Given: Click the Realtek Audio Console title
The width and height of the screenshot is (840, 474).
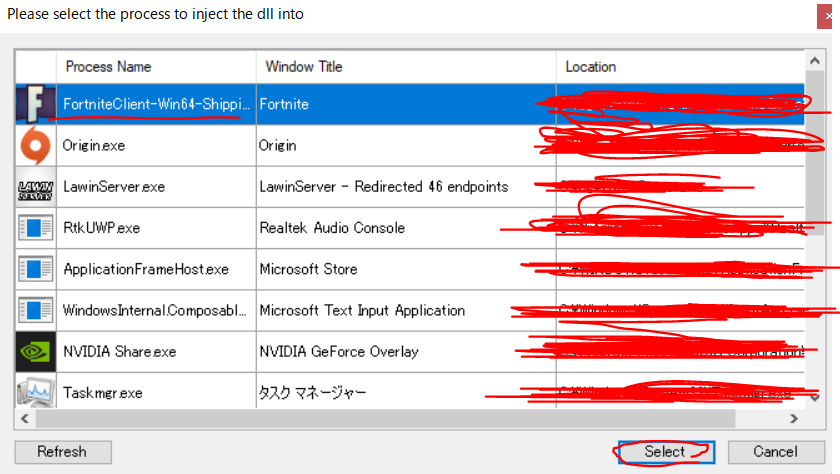Looking at the screenshot, I should 332,228.
